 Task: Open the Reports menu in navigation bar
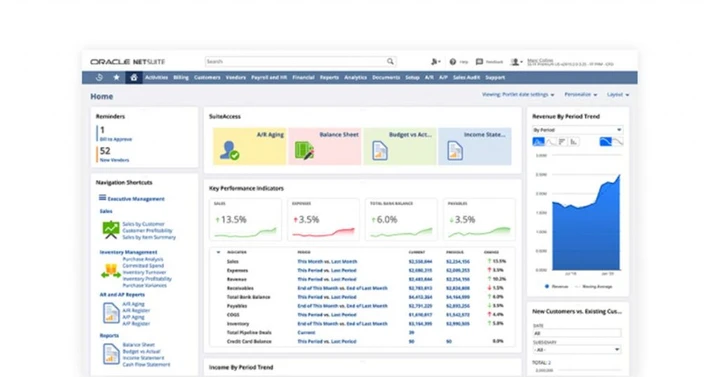pos(329,78)
